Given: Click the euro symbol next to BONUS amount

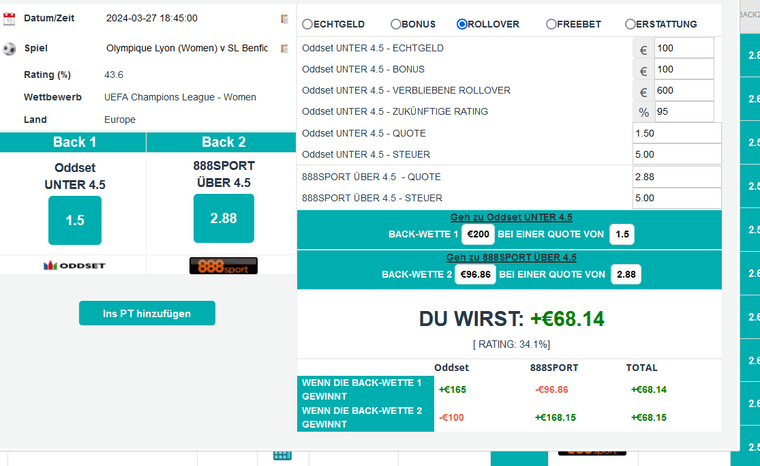Looking at the screenshot, I should point(643,71).
